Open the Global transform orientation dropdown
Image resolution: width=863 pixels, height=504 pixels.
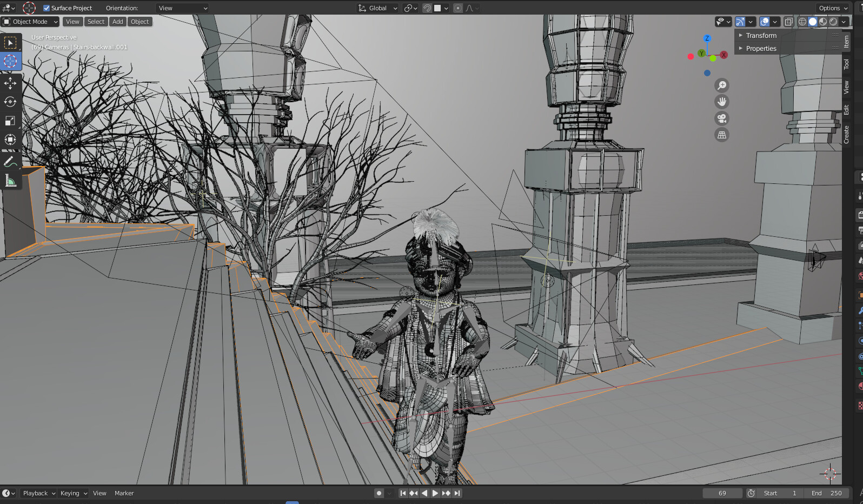[x=377, y=8]
